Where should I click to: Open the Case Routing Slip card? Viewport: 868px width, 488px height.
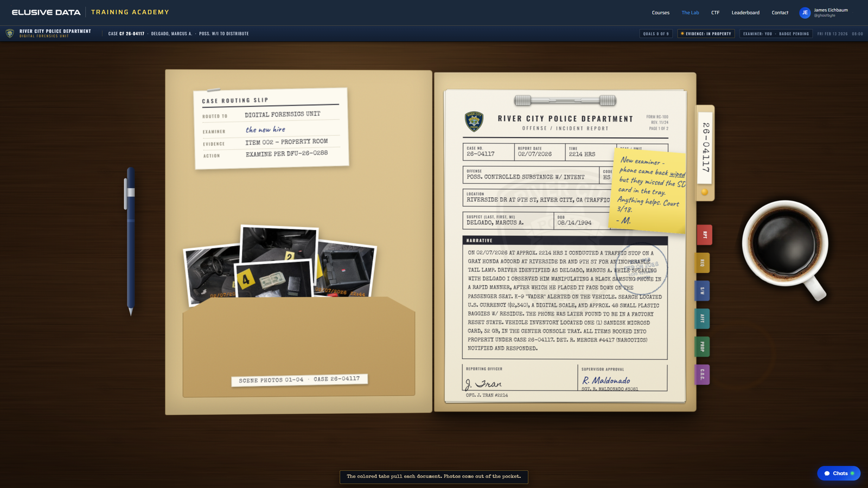click(x=271, y=129)
